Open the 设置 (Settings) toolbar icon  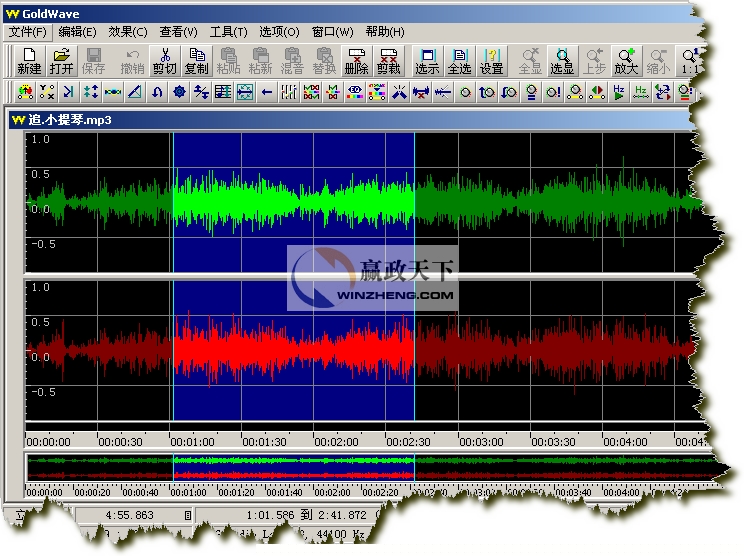[491, 61]
